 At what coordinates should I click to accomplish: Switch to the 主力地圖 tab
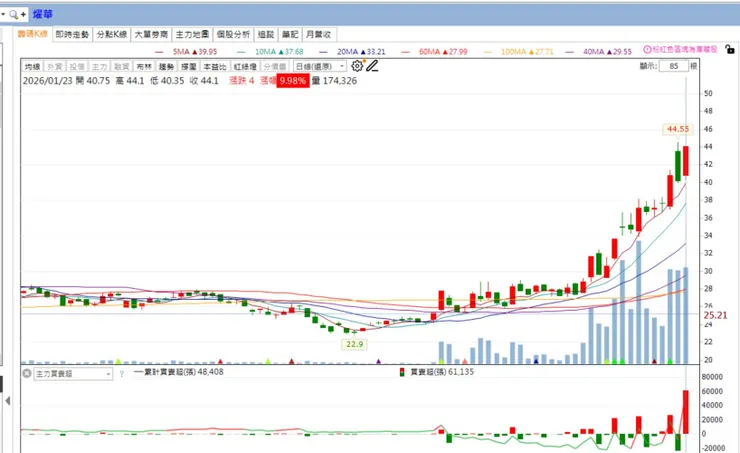click(x=192, y=34)
